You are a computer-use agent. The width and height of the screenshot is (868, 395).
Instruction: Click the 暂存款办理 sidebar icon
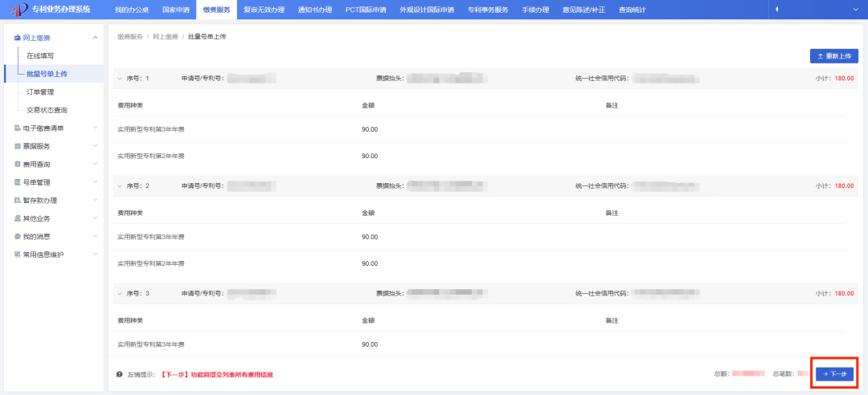(17, 201)
